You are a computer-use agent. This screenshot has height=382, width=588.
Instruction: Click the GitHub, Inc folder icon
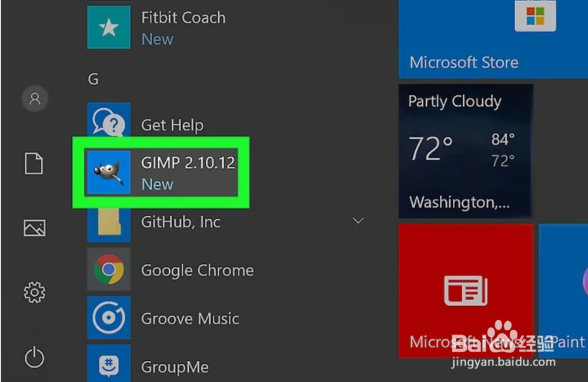(x=109, y=224)
